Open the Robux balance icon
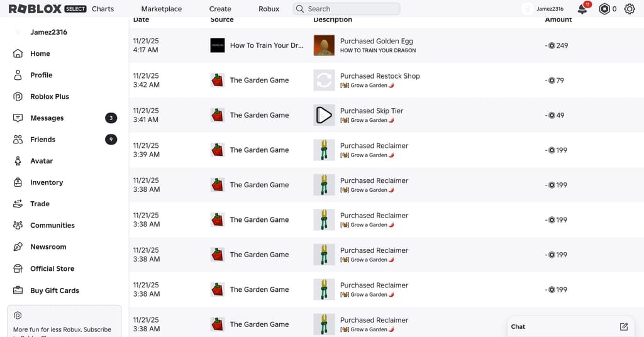Image resolution: width=644 pixels, height=337 pixels. pyautogui.click(x=604, y=9)
